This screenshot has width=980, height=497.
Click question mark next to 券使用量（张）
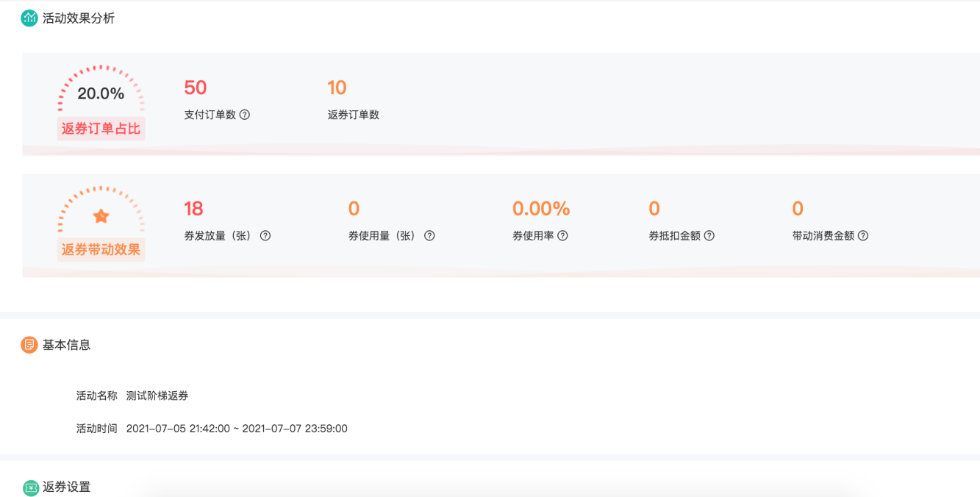tap(429, 236)
